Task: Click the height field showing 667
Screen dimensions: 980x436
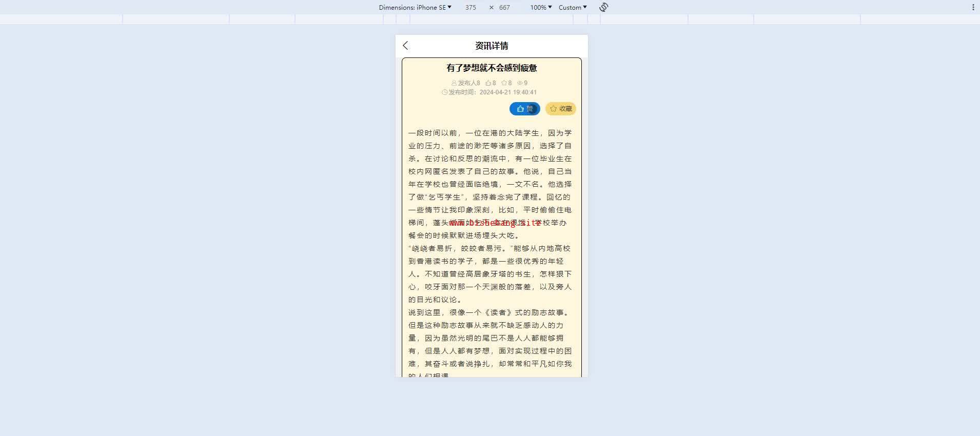Action: 504,7
